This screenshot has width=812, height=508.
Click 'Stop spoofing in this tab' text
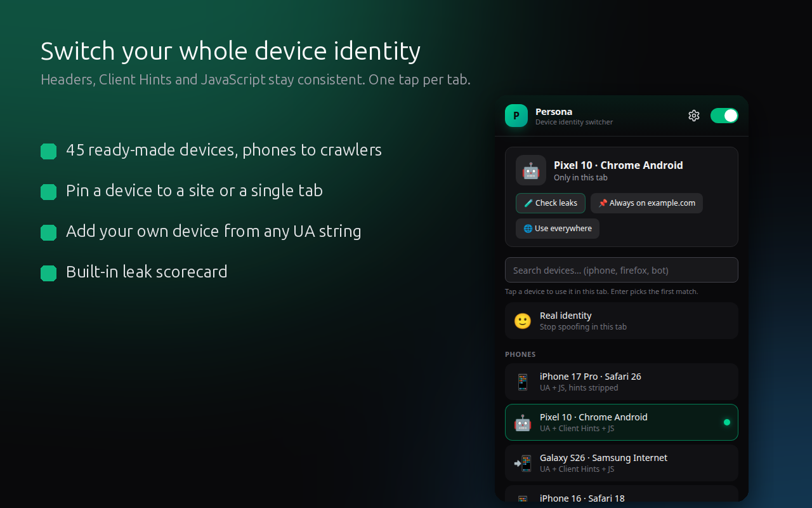pos(583,327)
